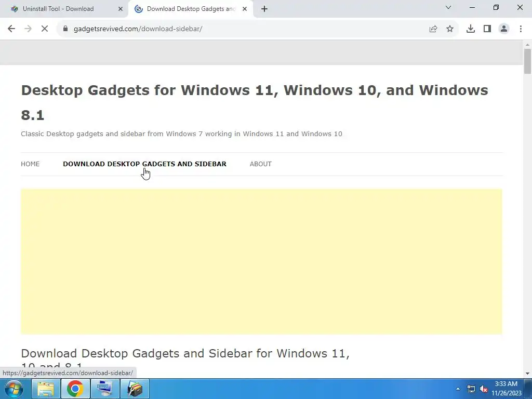532x399 pixels.
Task: Share this page icon in address bar
Action: click(x=433, y=29)
